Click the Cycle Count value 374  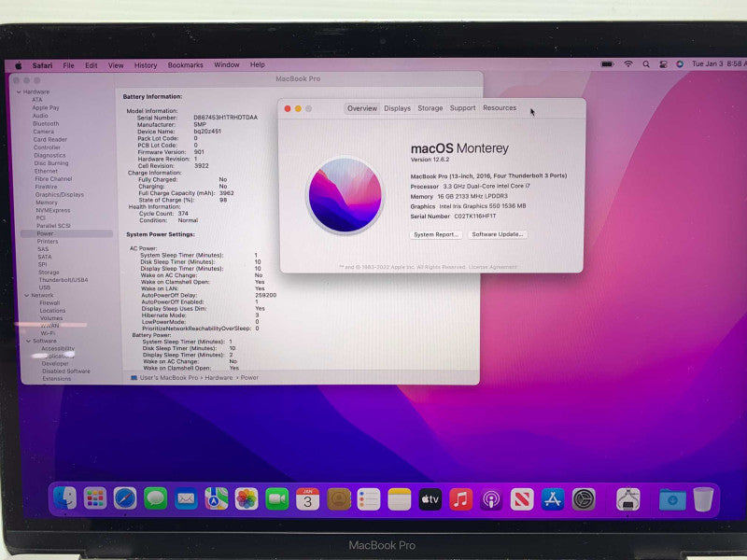click(x=183, y=214)
